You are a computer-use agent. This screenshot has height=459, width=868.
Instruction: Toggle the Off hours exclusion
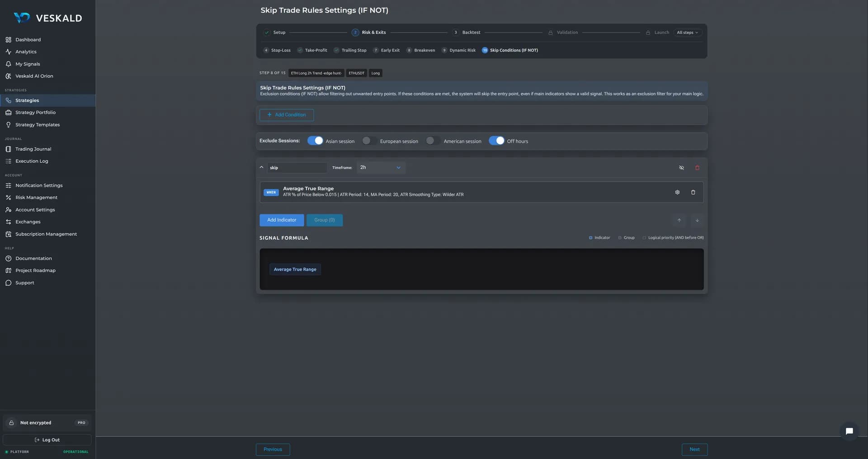[x=496, y=141]
